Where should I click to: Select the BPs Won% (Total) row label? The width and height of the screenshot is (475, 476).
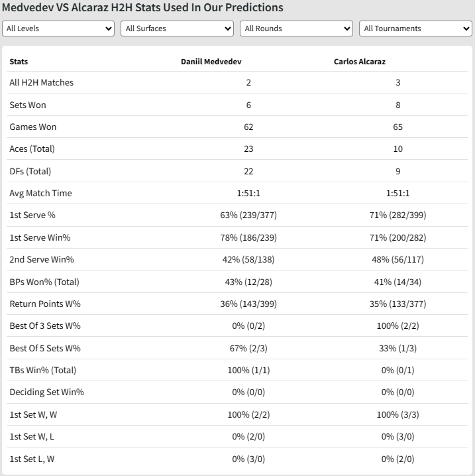[x=44, y=282]
